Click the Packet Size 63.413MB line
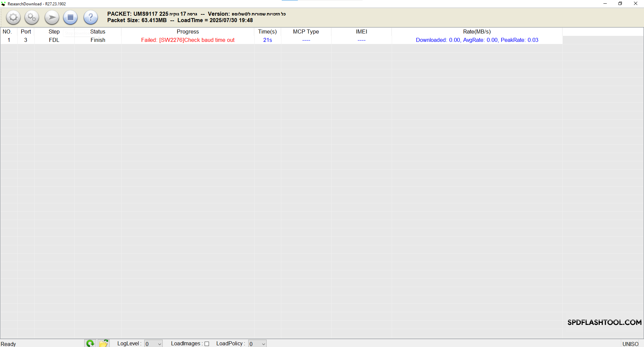Viewport: 644px width, 347px height. 180,20
